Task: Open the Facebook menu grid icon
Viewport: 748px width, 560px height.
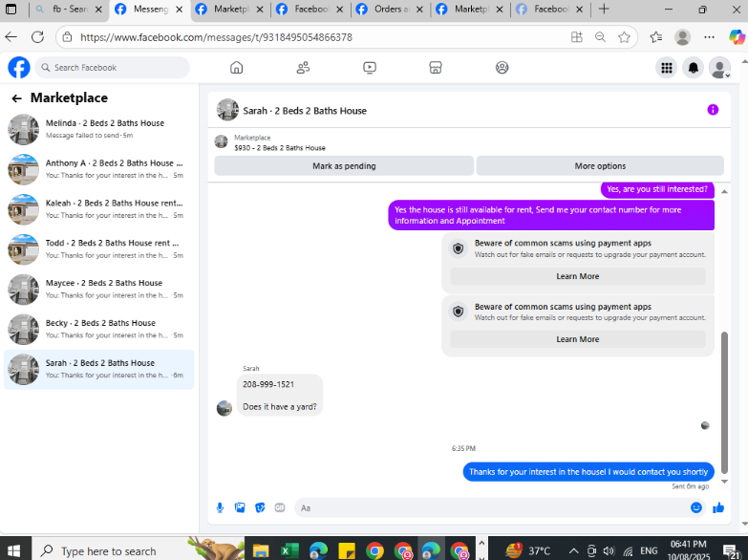Action: (x=667, y=68)
